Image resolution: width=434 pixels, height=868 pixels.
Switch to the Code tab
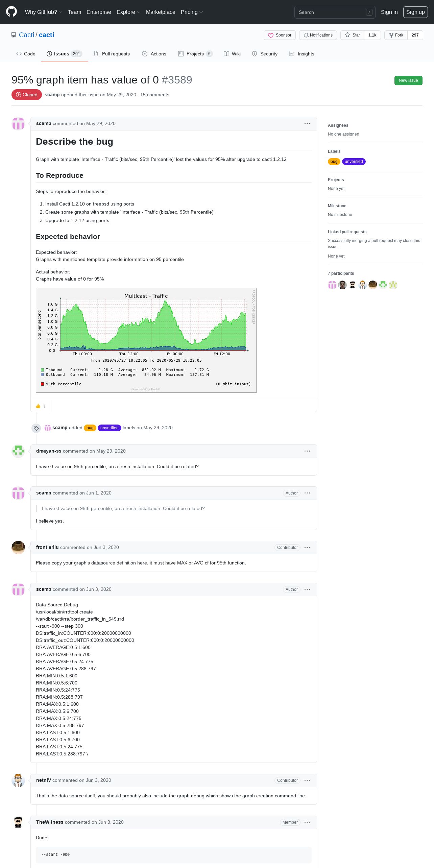pos(26,54)
